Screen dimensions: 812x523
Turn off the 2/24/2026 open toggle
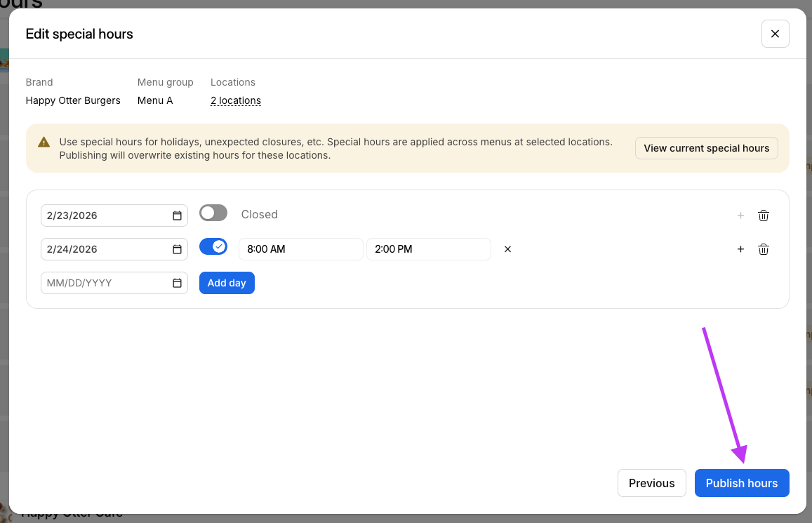[x=213, y=247]
